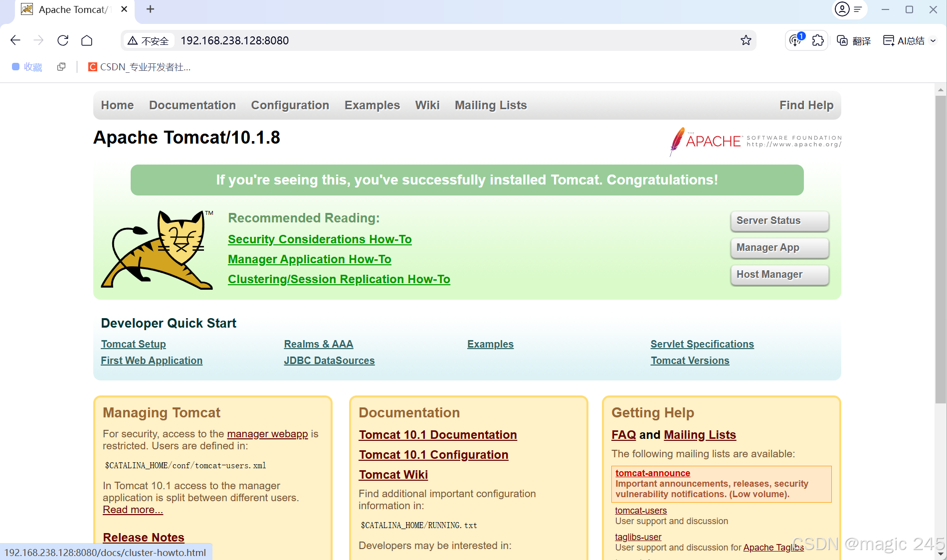Open the tomcat-users mailing list link
This screenshot has width=947, height=560.
[641, 511]
